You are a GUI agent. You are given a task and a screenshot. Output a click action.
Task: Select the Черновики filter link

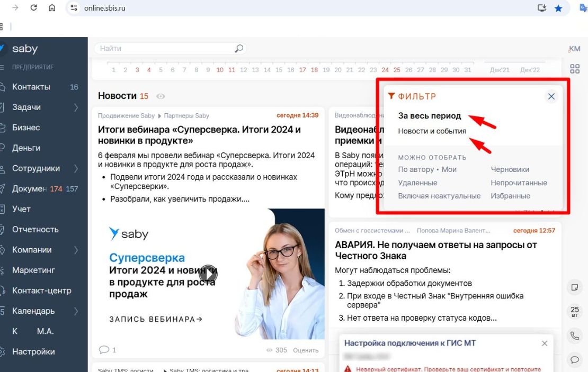tap(510, 169)
